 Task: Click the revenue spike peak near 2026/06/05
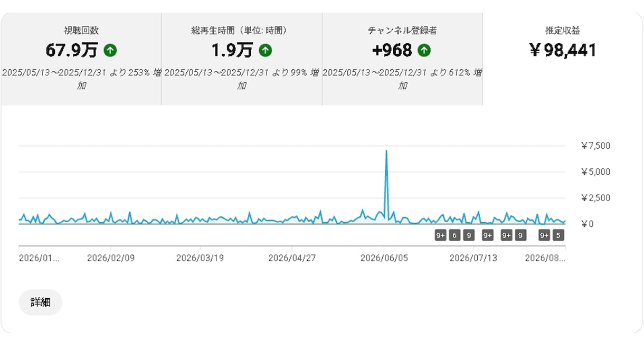tap(386, 151)
